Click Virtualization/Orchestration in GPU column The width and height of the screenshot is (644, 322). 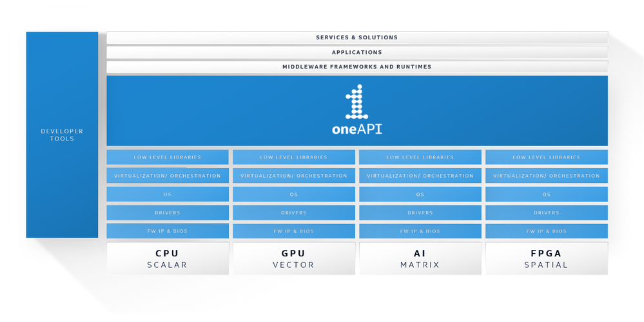[294, 176]
